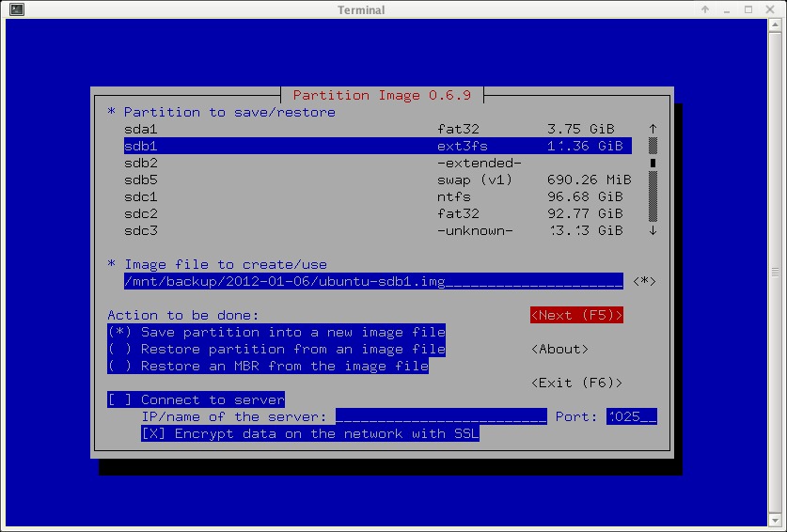This screenshot has height=532, width=787.
Task: Select Save partition into new image file
Action: click(x=276, y=332)
